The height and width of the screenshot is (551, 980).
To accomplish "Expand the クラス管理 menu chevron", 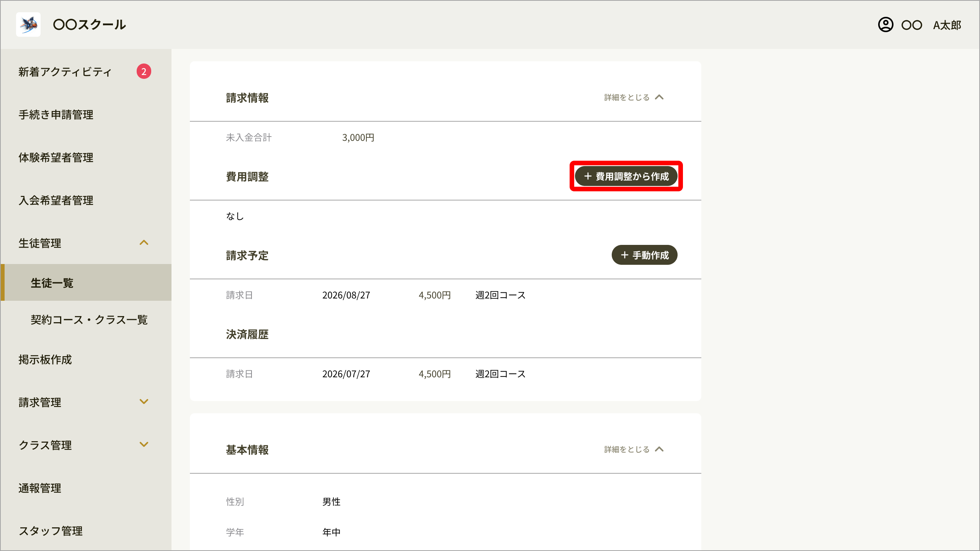I will pos(144,445).
